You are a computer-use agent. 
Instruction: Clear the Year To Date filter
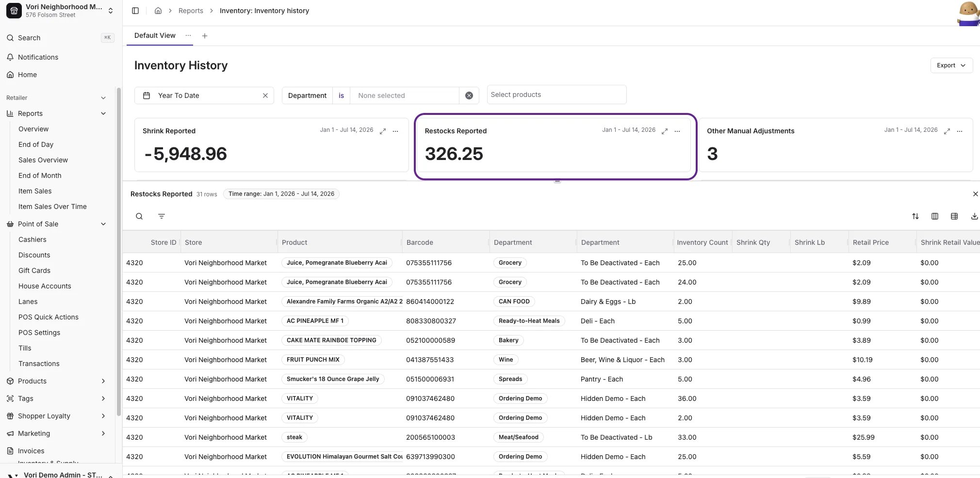pos(265,96)
